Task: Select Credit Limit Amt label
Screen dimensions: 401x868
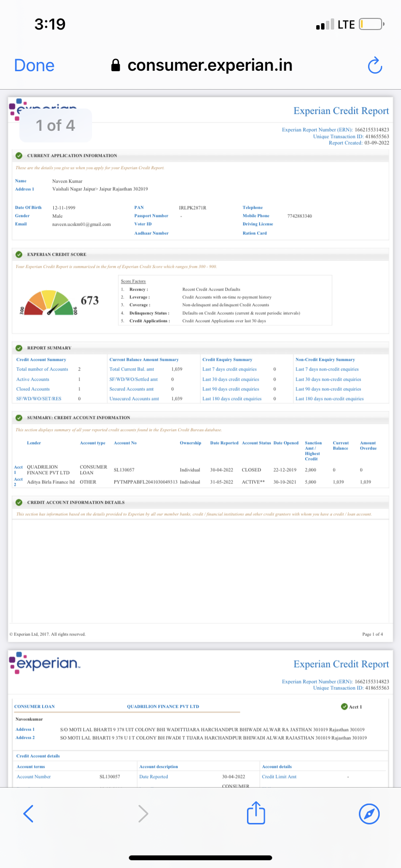Action: click(279, 777)
